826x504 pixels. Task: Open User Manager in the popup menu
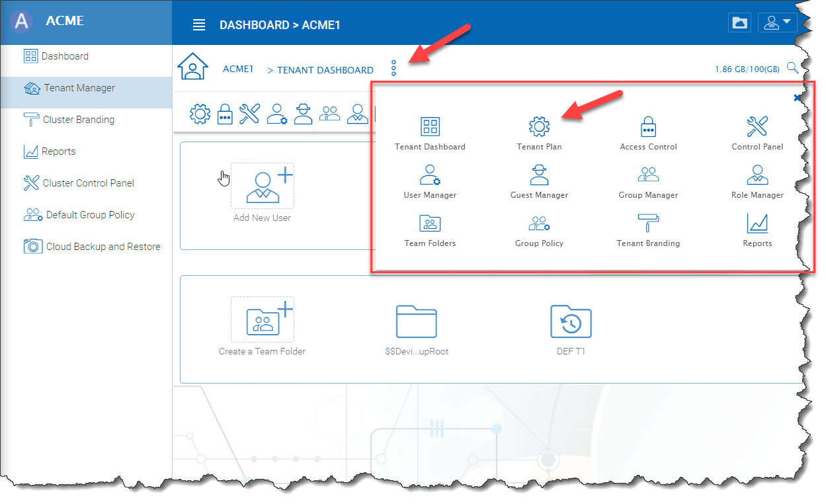pyautogui.click(x=430, y=183)
